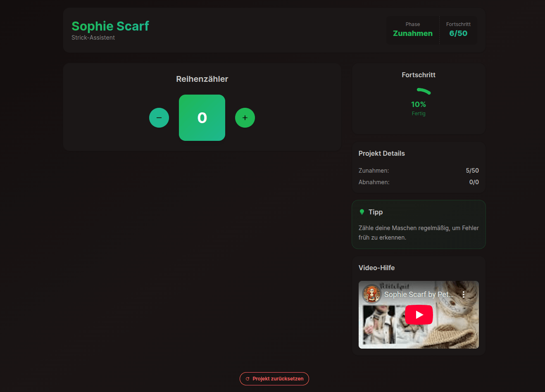Click the green Zunahmen phase indicator
Viewport: 545px width, 392px height.
(412, 33)
